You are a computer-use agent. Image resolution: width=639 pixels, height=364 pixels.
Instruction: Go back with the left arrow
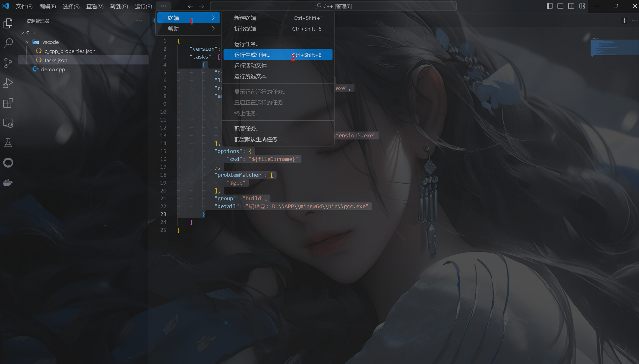[190, 6]
